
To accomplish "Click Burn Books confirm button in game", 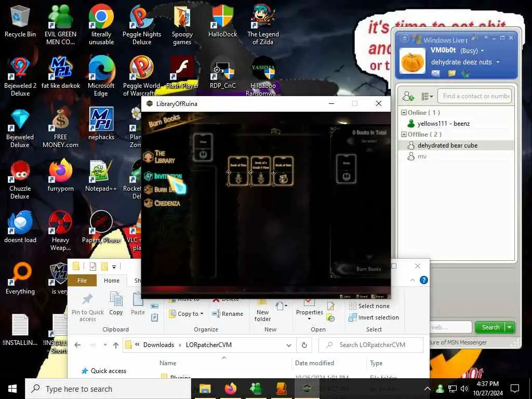I will [368, 269].
